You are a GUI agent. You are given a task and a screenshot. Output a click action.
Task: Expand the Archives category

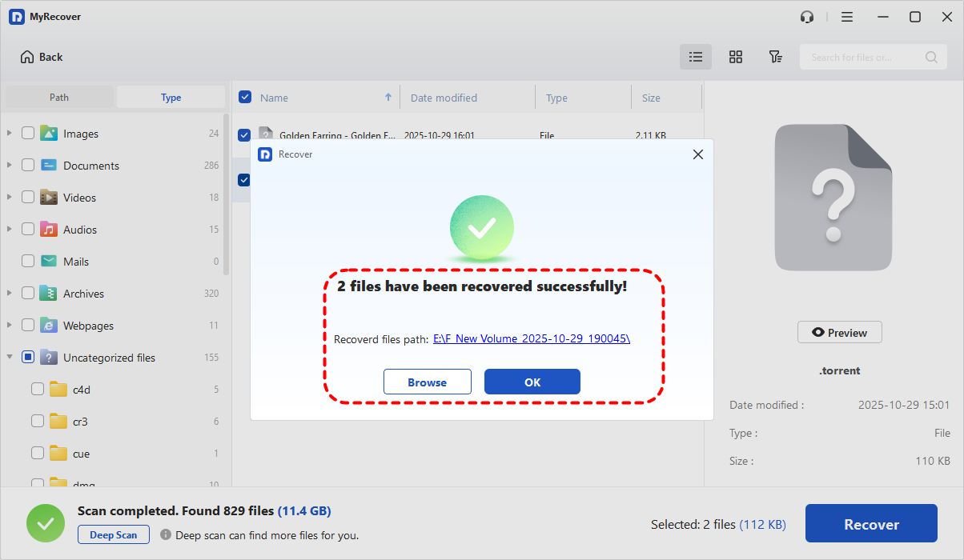click(10, 294)
